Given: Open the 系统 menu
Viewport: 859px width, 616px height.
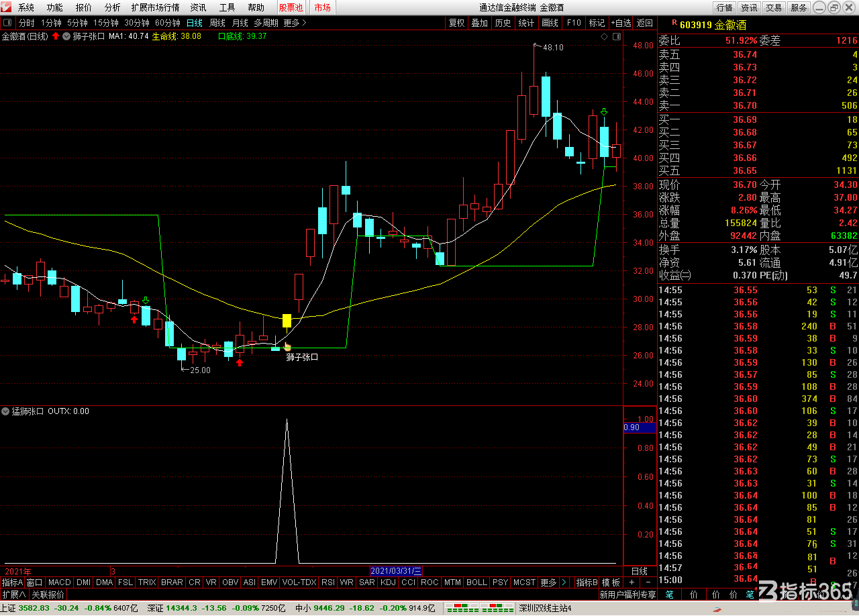Looking at the screenshot, I should (26, 8).
